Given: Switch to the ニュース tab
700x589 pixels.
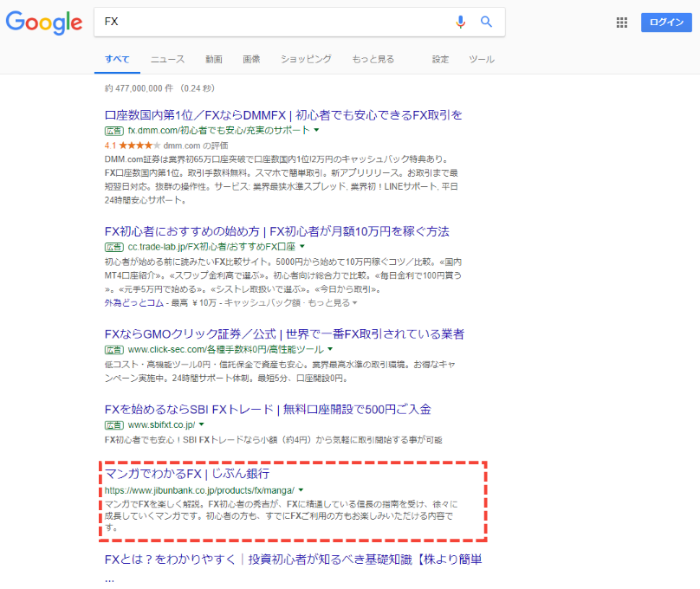Looking at the screenshot, I should pyautogui.click(x=167, y=60).
